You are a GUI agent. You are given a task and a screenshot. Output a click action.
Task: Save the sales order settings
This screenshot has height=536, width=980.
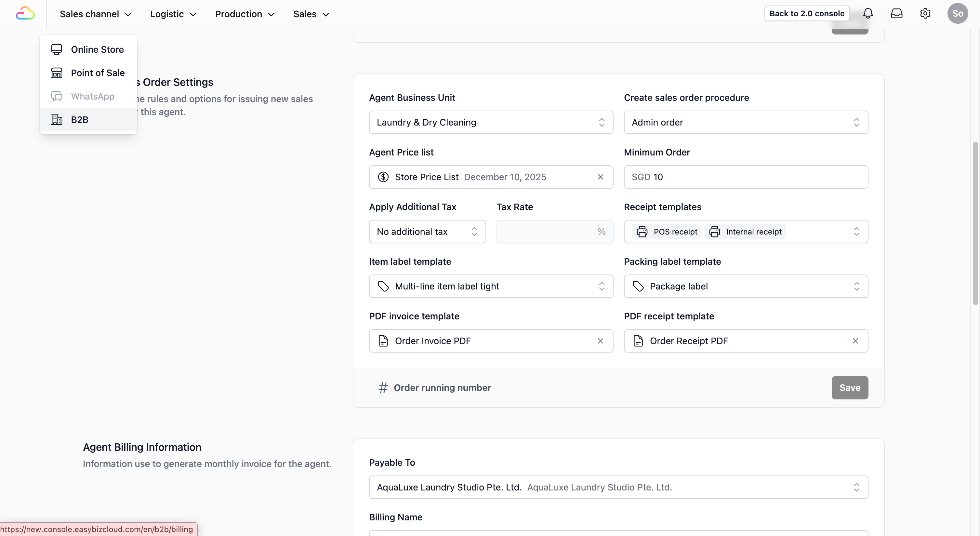(850, 388)
